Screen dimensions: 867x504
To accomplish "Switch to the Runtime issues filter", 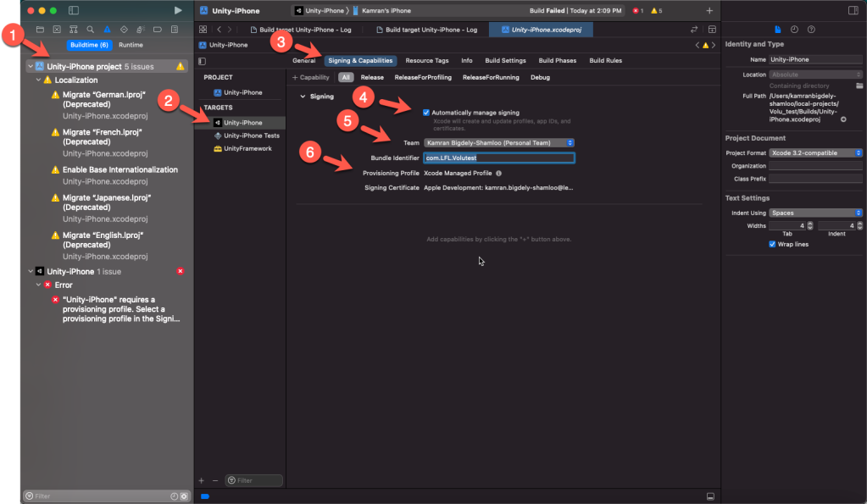I will 131,44.
